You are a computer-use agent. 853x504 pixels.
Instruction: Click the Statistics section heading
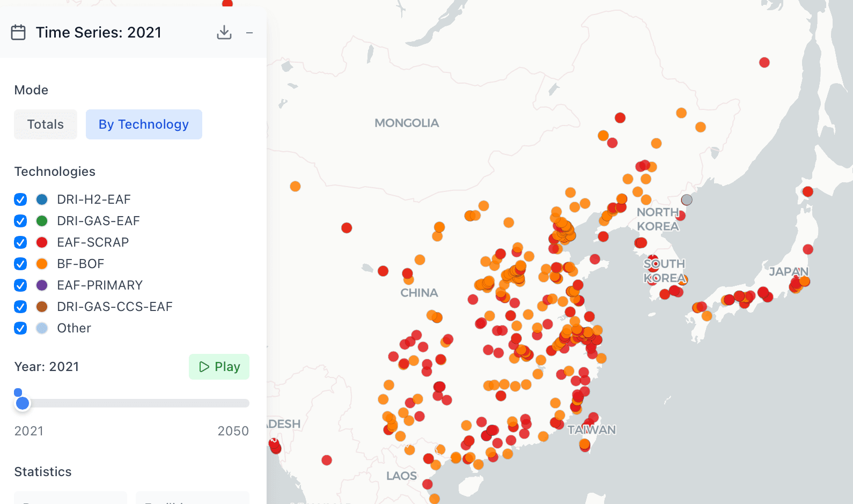pyautogui.click(x=43, y=472)
